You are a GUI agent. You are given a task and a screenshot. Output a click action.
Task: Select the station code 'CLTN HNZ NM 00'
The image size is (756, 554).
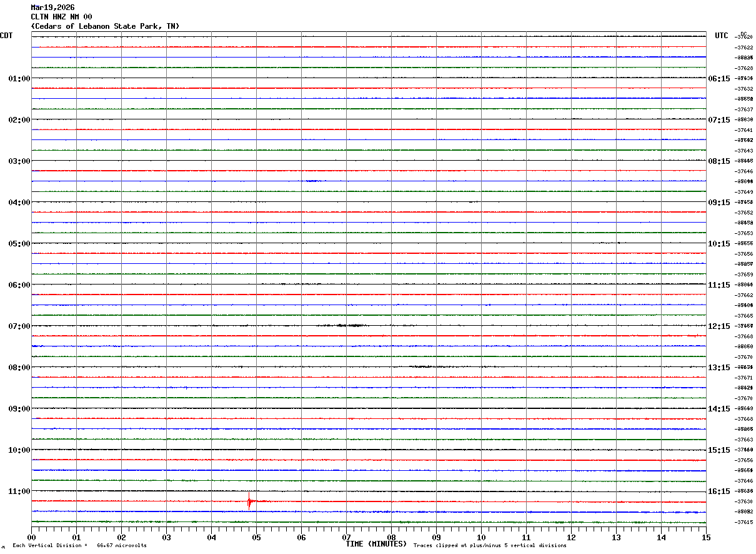61,17
